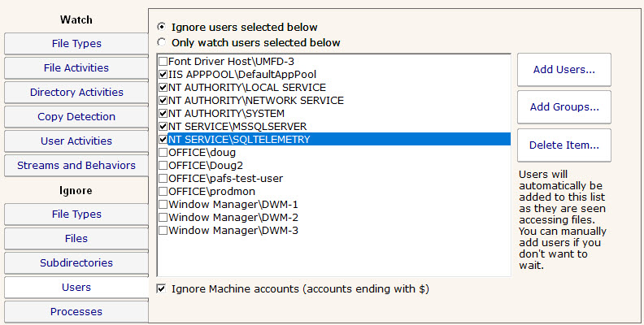This screenshot has height=325, width=644.
Task: Open Streams and Behaviors tab
Action: pos(76,166)
